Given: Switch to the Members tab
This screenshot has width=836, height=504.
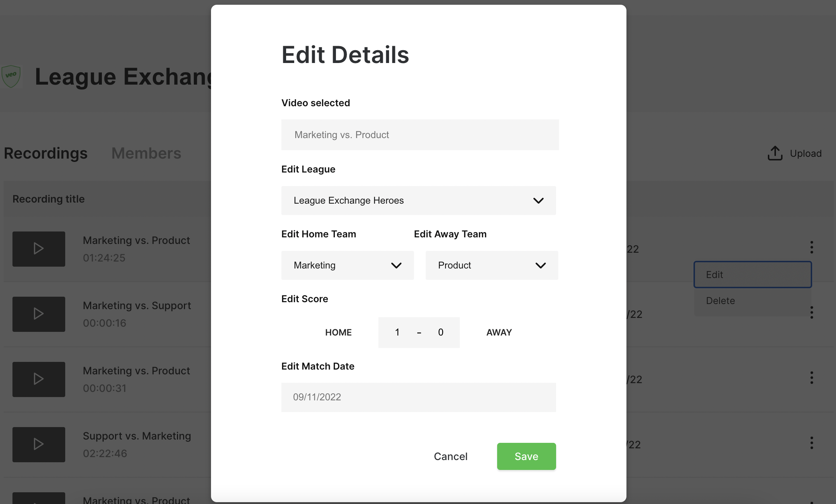Looking at the screenshot, I should tap(146, 153).
